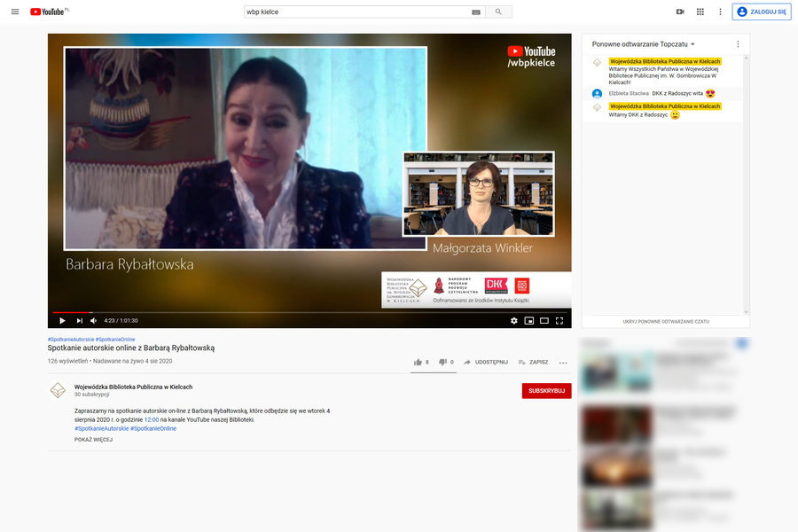The width and height of the screenshot is (798, 532).
Task: Open the YouTube apps grid
Action: (700, 12)
